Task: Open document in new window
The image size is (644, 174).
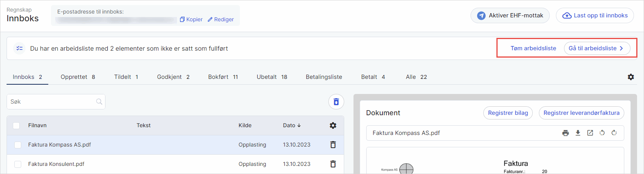Action: pos(590,133)
